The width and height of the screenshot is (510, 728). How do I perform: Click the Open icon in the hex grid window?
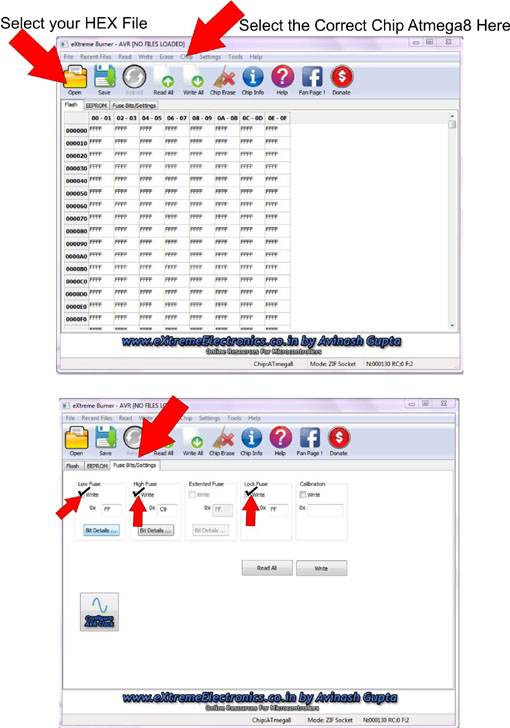tap(75, 80)
